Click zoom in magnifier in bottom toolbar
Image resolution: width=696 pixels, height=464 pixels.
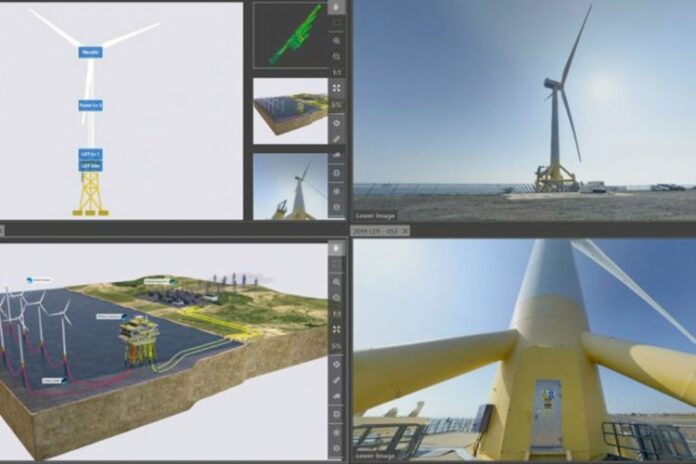tap(337, 282)
